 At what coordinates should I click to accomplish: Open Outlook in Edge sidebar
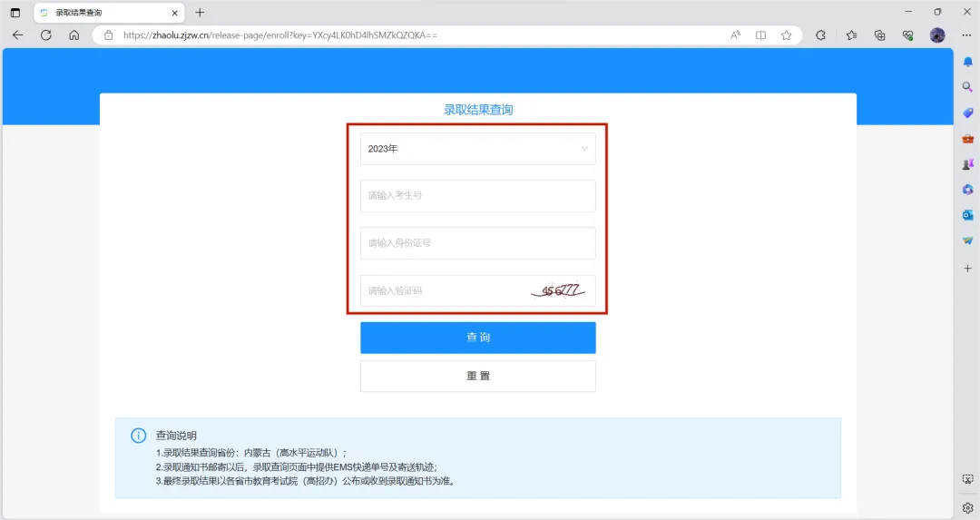(967, 215)
